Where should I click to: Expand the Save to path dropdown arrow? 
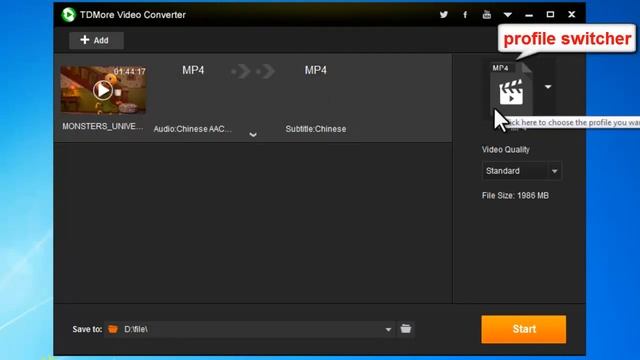coord(388,329)
